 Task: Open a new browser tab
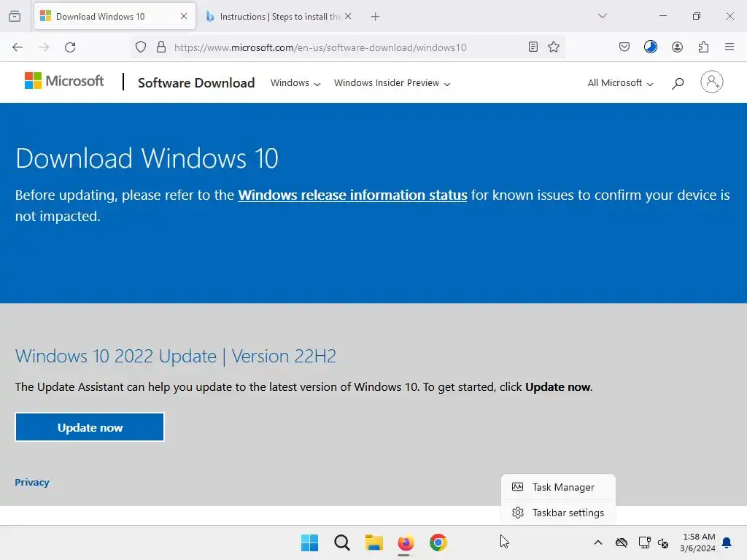tap(376, 17)
